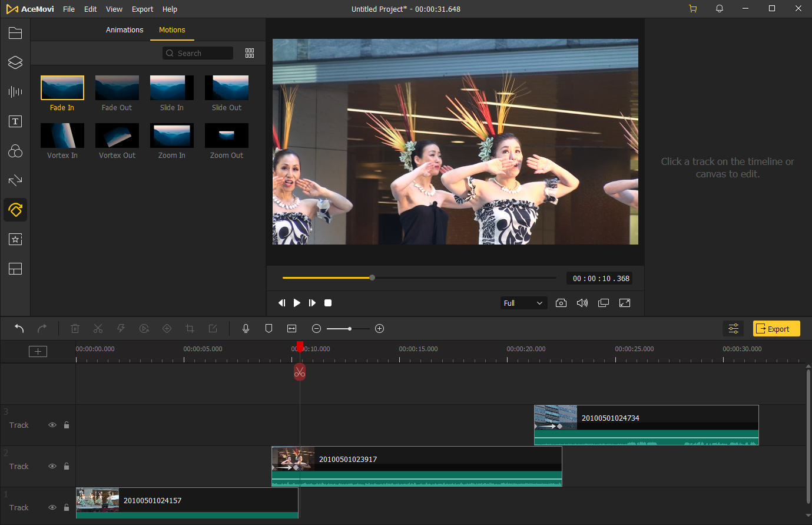This screenshot has width=812, height=525.
Task: Change thumbnail grid view layout
Action: coord(250,53)
